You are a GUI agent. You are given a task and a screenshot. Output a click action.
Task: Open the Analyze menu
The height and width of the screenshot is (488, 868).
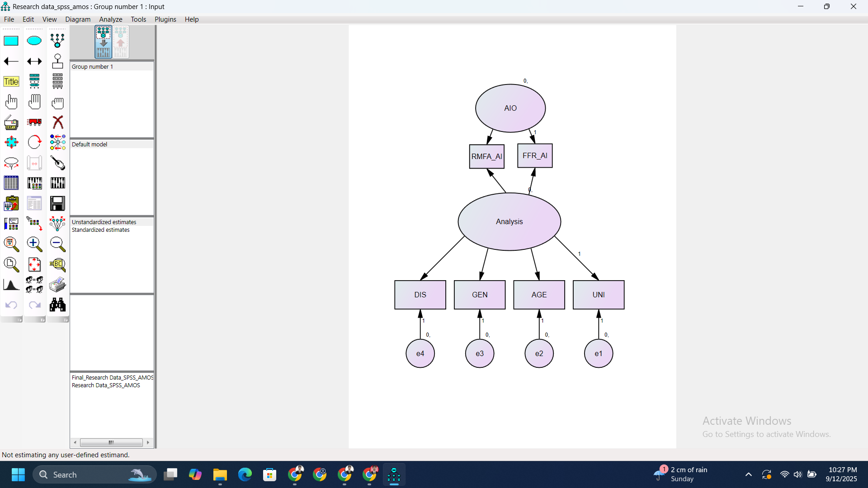point(111,19)
